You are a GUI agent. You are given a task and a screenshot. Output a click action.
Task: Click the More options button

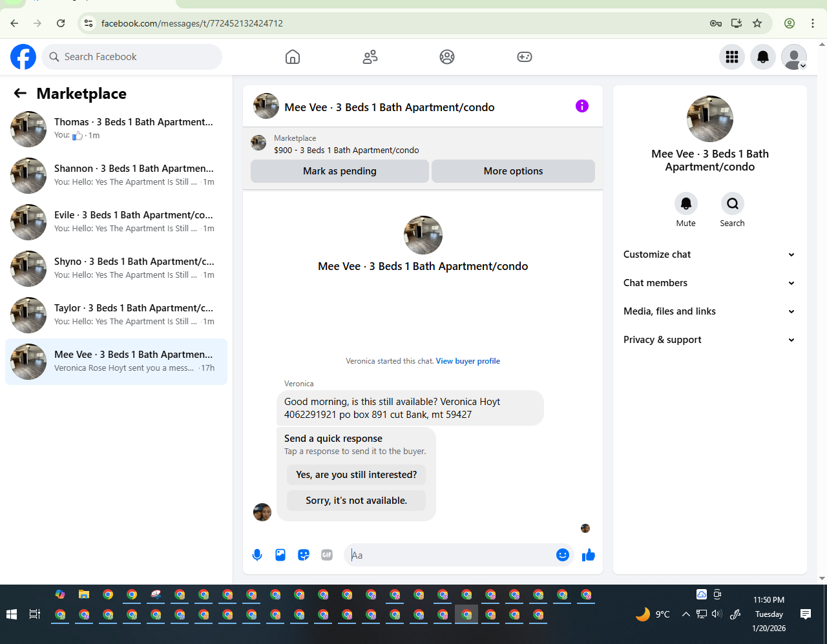click(514, 171)
